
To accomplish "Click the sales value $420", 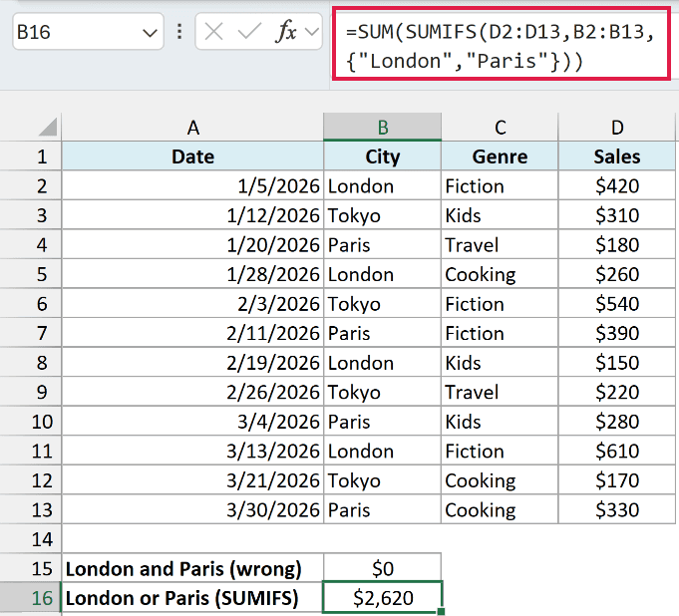I will 617,185.
